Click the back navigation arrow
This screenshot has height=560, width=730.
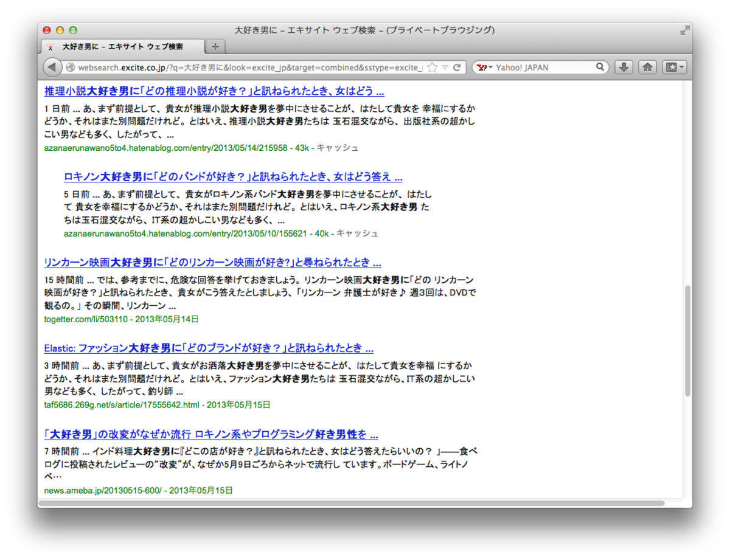coord(52,67)
